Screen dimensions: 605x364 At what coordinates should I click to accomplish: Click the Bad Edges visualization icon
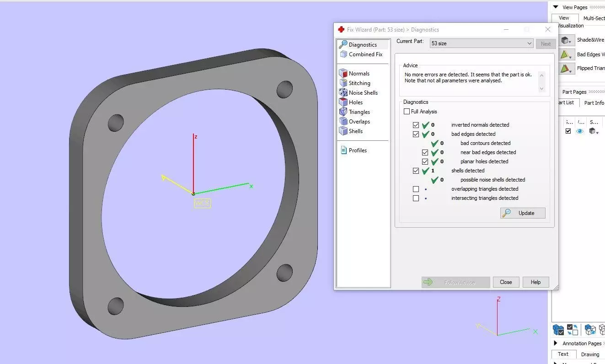click(565, 54)
